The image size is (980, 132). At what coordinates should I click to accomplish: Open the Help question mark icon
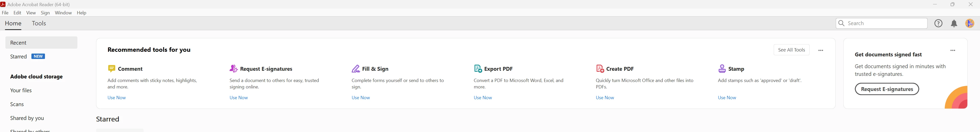(939, 23)
